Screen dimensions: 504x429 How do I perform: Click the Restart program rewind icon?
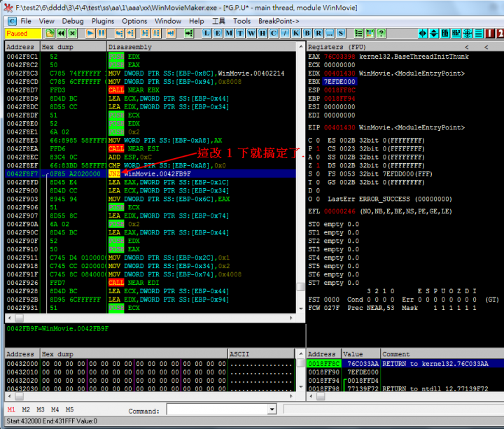[61, 33]
